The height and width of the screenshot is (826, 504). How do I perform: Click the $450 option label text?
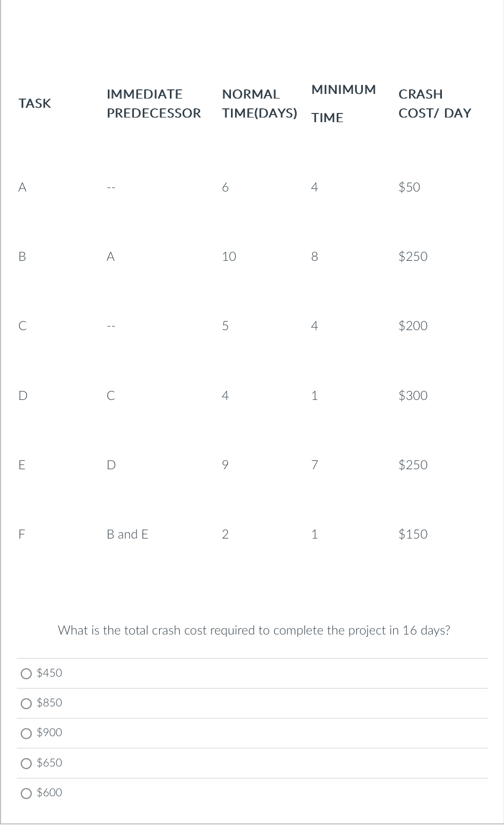tap(49, 673)
